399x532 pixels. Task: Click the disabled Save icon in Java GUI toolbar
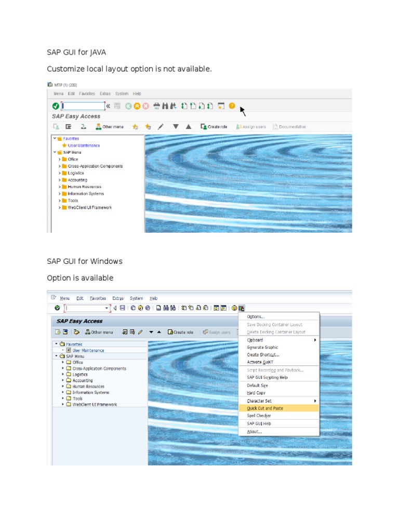click(x=117, y=106)
